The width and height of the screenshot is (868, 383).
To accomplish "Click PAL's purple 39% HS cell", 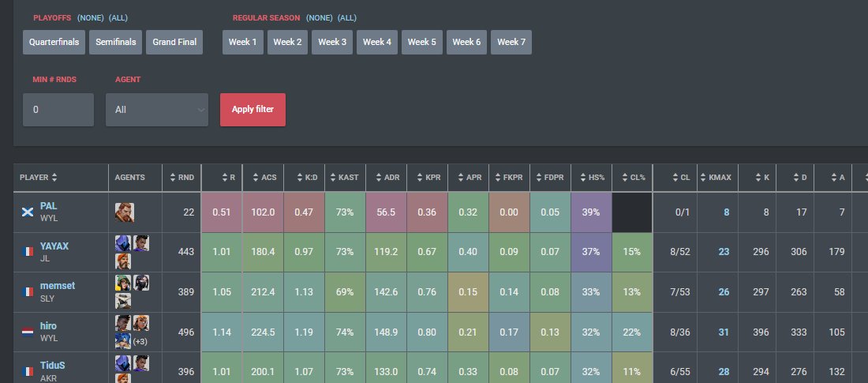I will (x=591, y=212).
